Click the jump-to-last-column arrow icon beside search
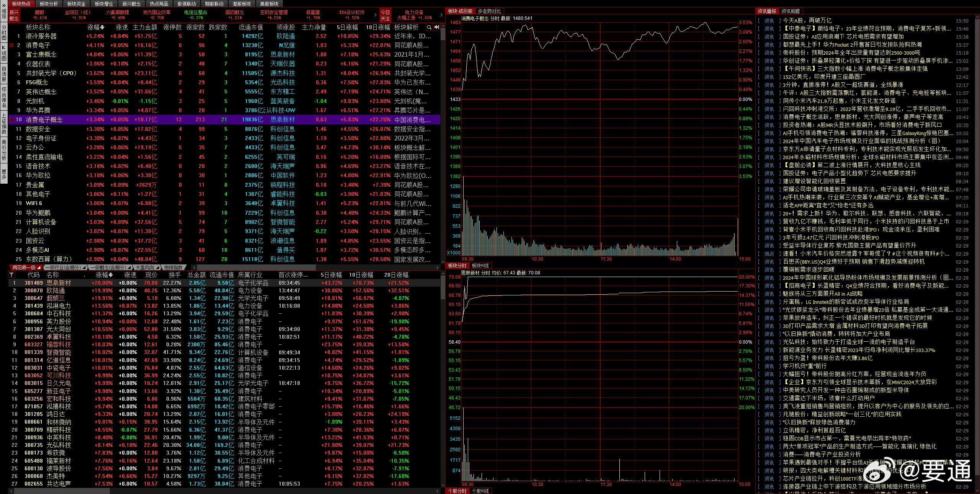Image resolution: width=980 pixels, height=494 pixels. [x=436, y=28]
